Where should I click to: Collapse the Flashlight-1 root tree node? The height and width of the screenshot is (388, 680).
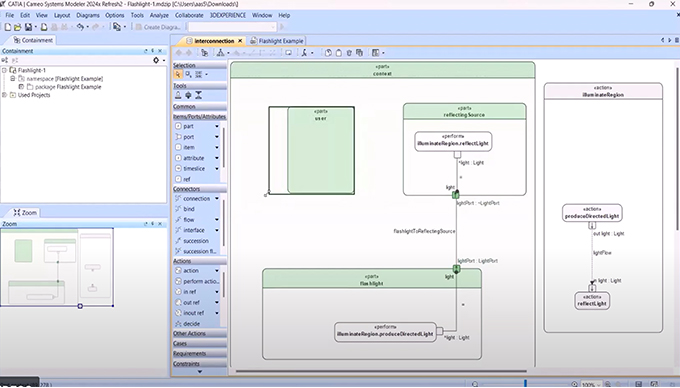point(4,70)
